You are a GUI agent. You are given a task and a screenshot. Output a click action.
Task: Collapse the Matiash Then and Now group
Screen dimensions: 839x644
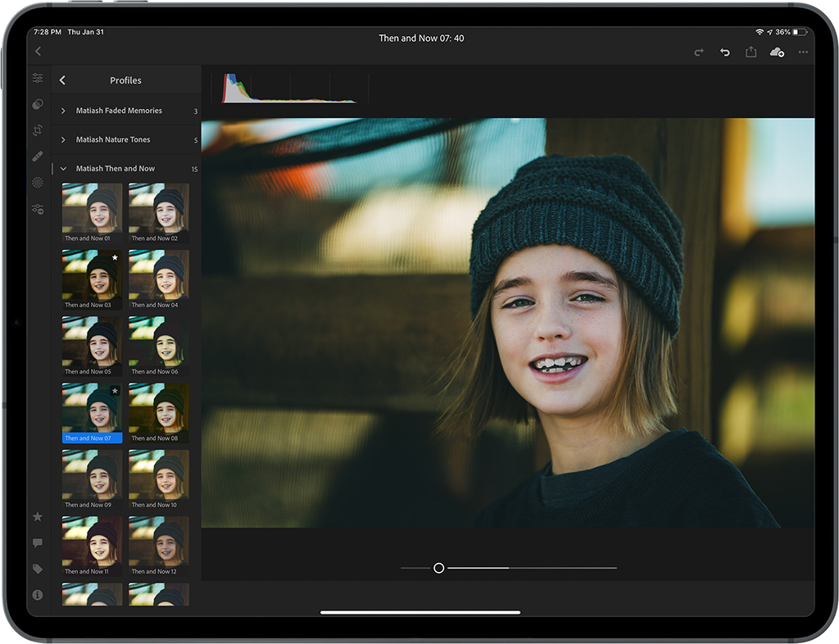64,169
